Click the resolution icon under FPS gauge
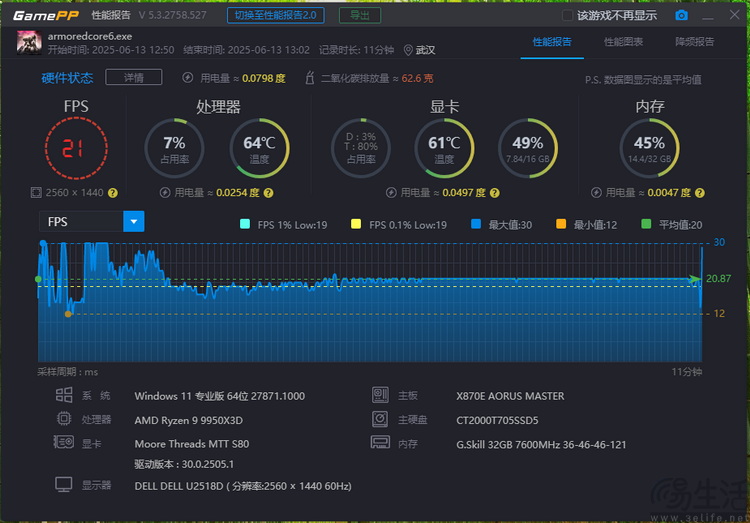This screenshot has height=523, width=750. [36, 192]
